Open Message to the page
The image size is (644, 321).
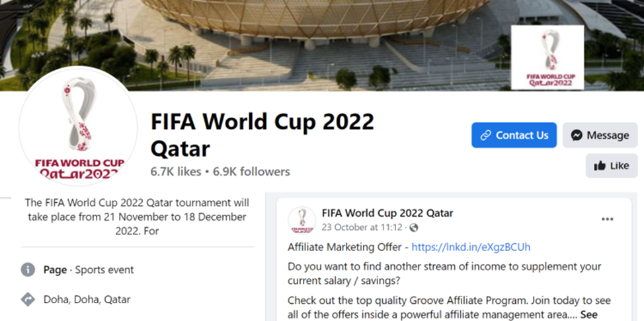coord(600,135)
